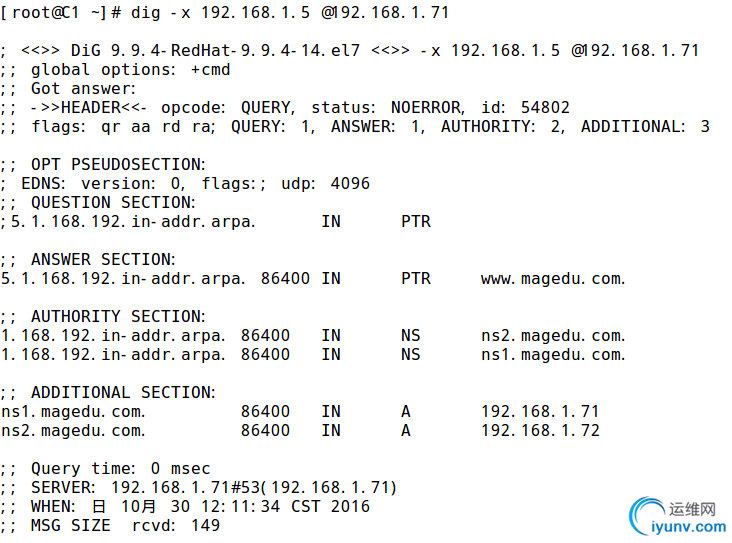Click the SERVER 192.168.1.71#53 line
Viewport: 732px width, 543px height.
pos(198,488)
